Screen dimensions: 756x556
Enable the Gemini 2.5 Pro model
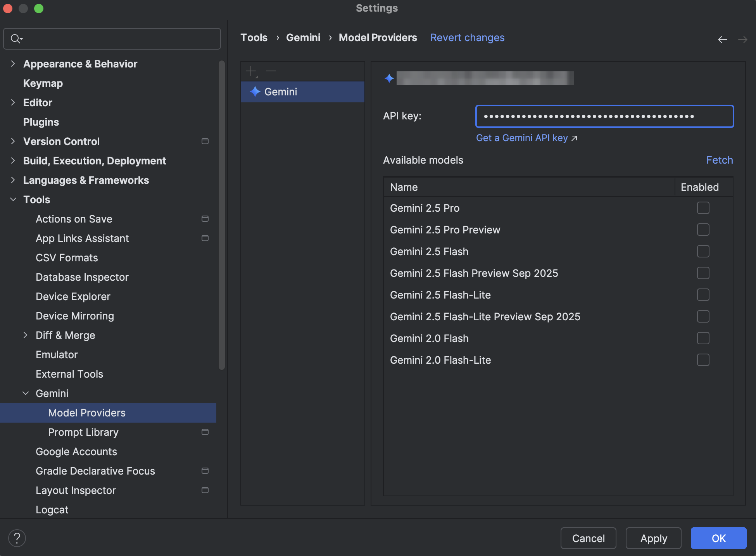click(x=703, y=208)
